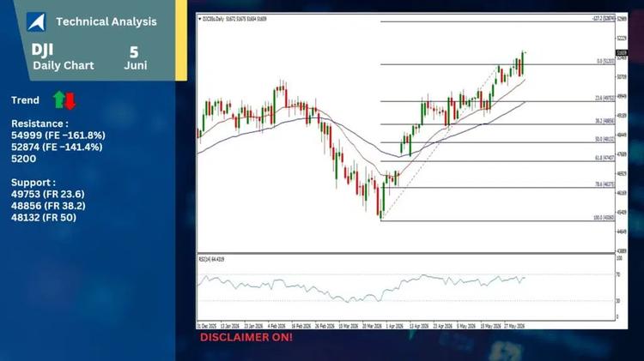Click resistance level 54999 (FE -161.8%)
Viewport: 644px width, 361px height.
tap(58, 135)
